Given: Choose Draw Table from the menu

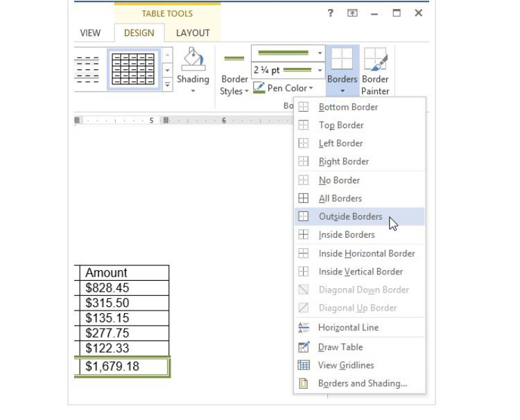Looking at the screenshot, I should pos(340,347).
